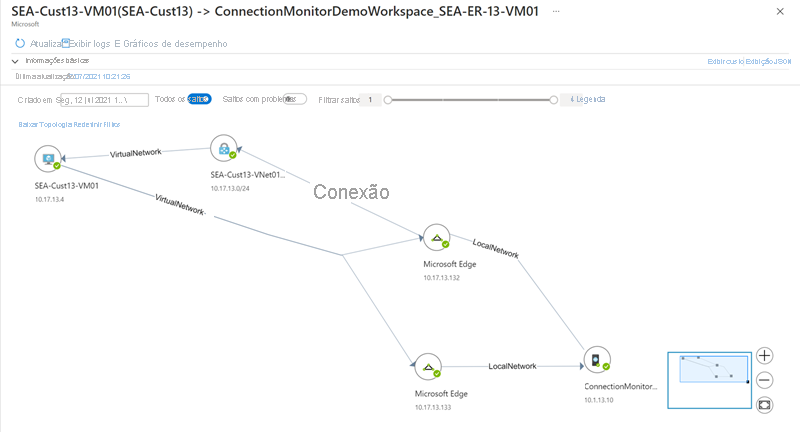The image size is (800, 432).
Task: Click the SEA-Cust13-VM01 node label
Action: pyautogui.click(x=67, y=186)
